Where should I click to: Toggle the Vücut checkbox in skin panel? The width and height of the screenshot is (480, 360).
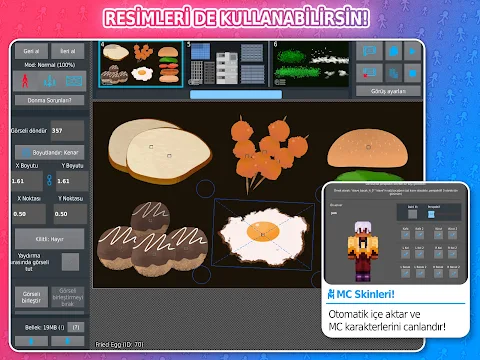438,235
